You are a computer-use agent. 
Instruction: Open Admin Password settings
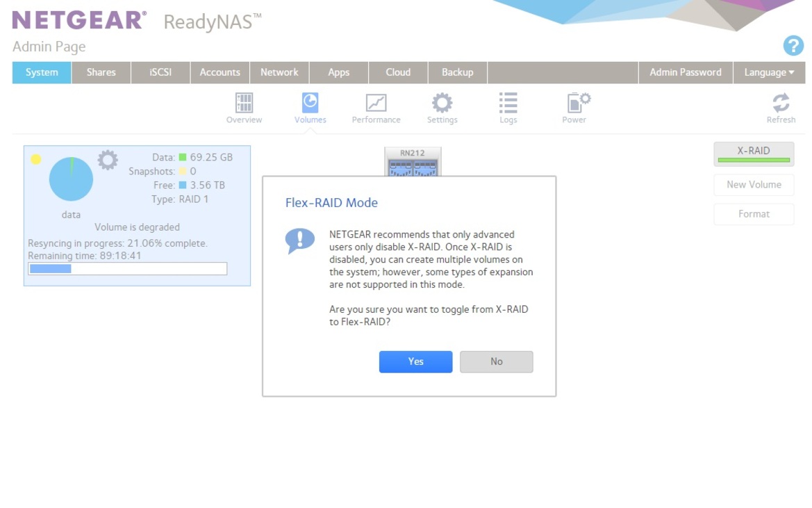[x=686, y=72]
